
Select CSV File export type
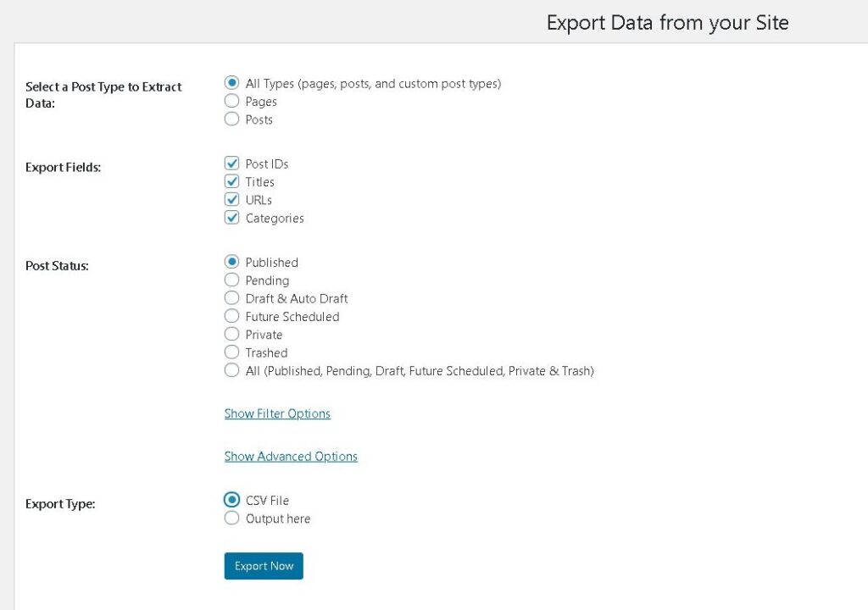(x=231, y=500)
